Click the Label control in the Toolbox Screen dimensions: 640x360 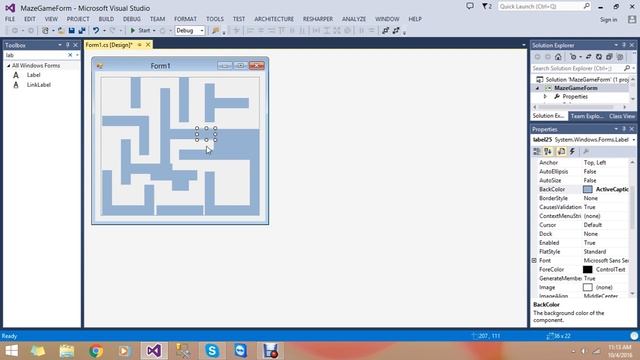(33, 75)
